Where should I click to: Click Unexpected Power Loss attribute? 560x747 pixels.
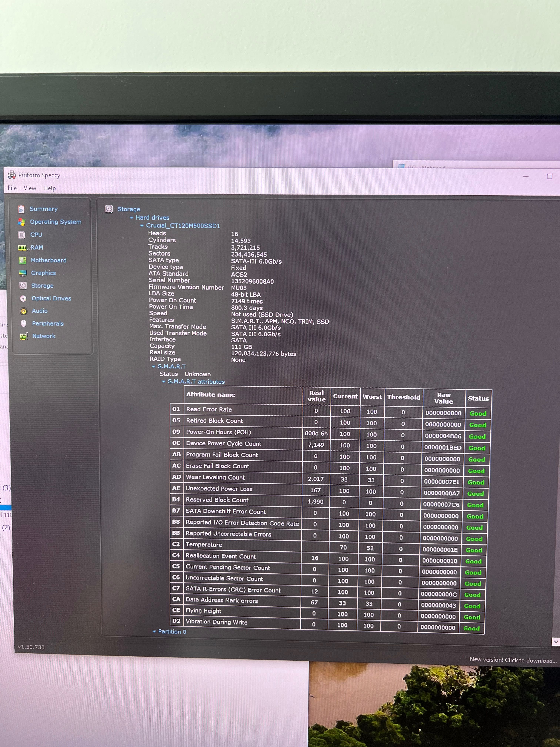[219, 489]
